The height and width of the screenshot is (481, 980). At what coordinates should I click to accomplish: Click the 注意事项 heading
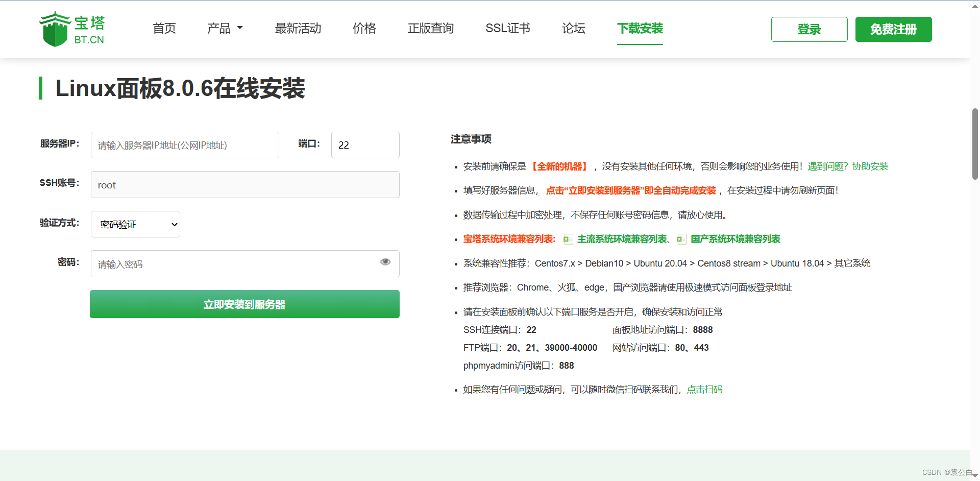pos(471,139)
